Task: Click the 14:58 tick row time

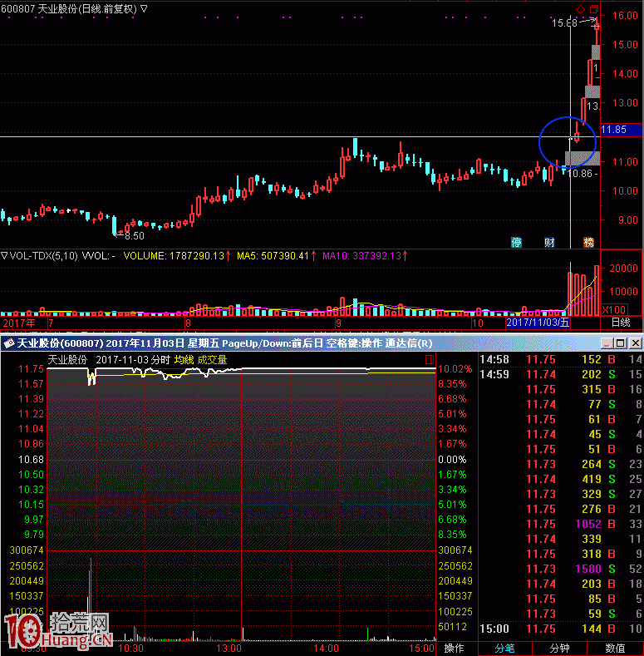Action: coord(494,359)
